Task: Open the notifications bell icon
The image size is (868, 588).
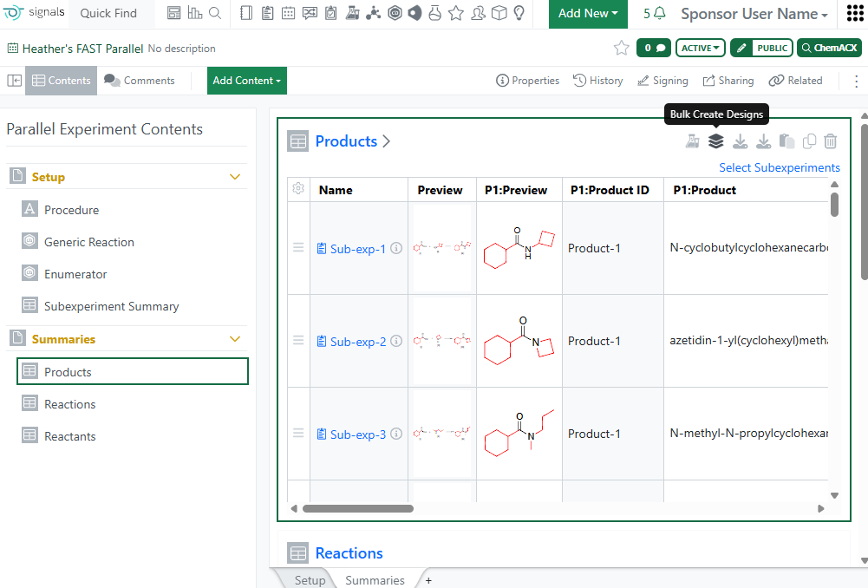Action: point(660,14)
